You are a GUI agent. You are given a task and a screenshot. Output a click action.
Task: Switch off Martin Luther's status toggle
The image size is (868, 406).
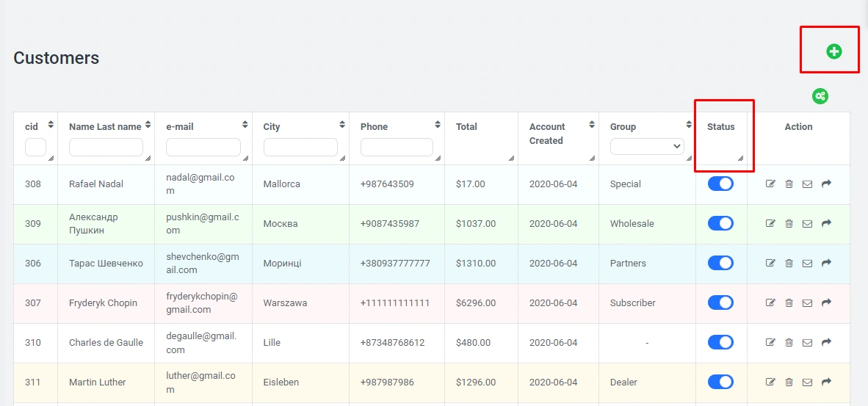point(720,382)
